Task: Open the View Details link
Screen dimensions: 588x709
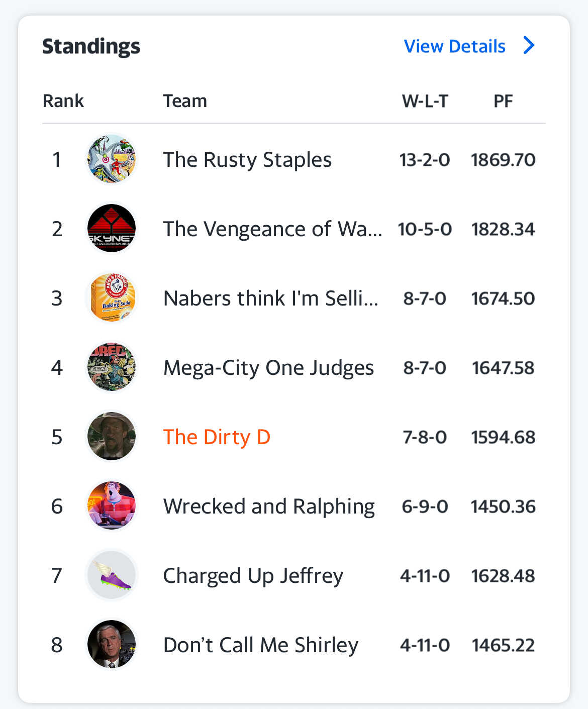Action: [454, 46]
